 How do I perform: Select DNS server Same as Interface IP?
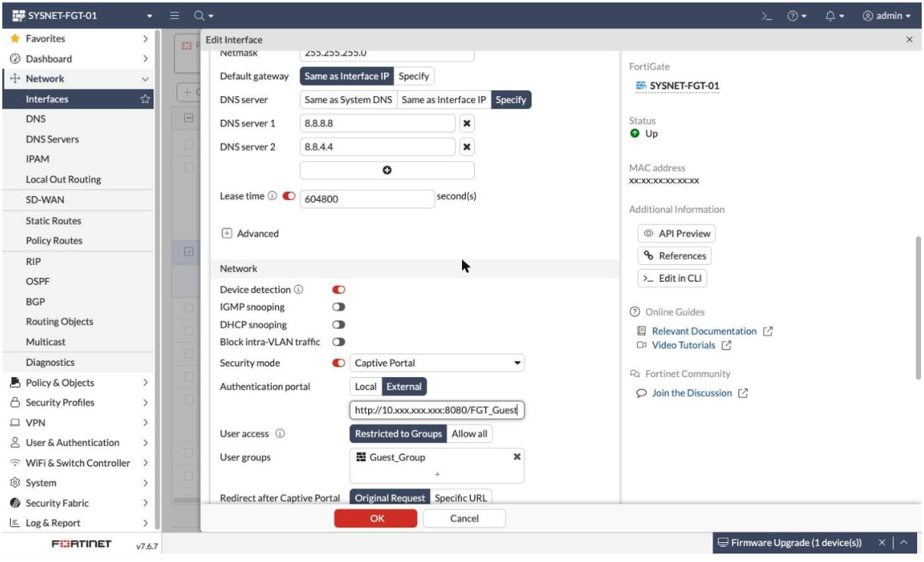click(x=444, y=100)
